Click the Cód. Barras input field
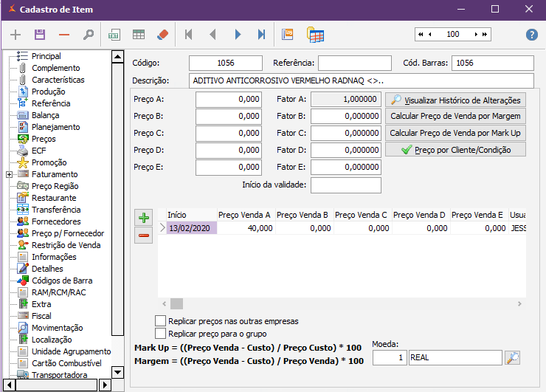 tap(493, 63)
